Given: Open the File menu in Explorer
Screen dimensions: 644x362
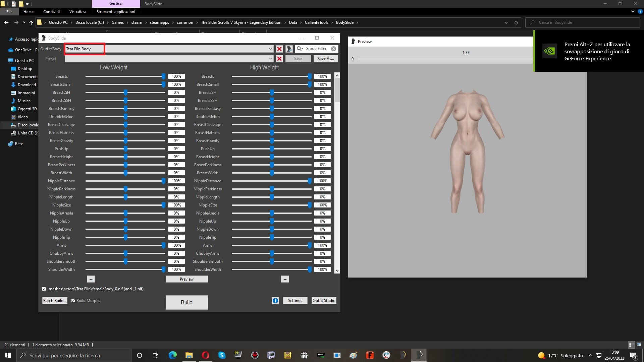Looking at the screenshot, I should pos(9,12).
